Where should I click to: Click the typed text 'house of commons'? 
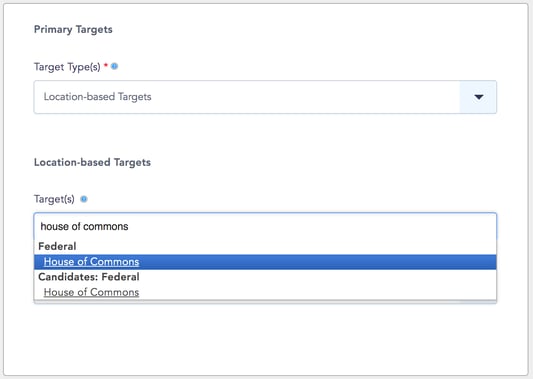tap(84, 226)
